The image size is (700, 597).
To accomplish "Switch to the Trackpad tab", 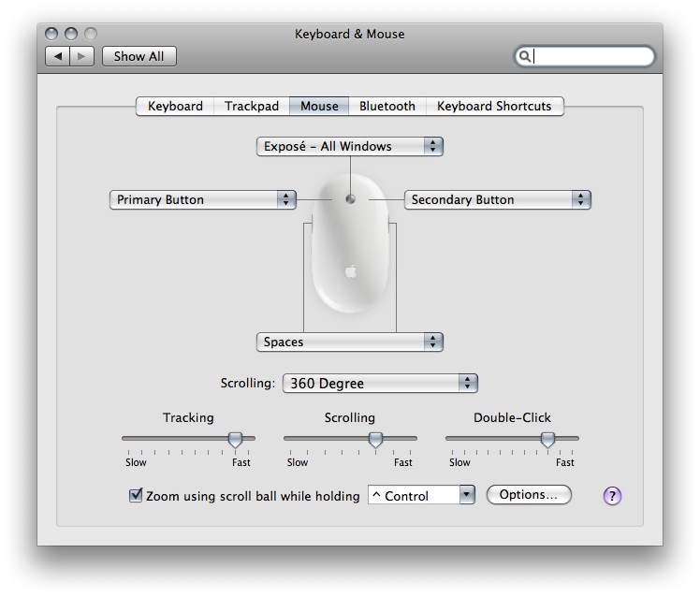I will pyautogui.click(x=252, y=107).
